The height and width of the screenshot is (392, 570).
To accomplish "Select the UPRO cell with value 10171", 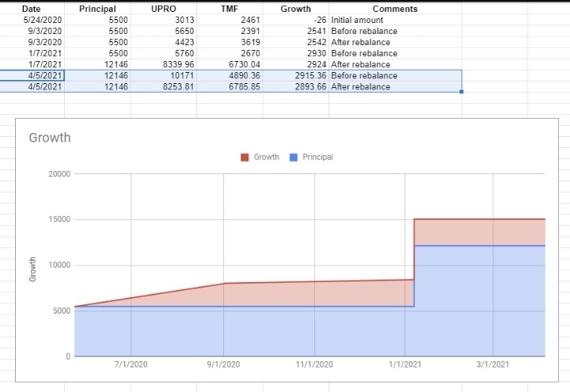I will [x=164, y=76].
